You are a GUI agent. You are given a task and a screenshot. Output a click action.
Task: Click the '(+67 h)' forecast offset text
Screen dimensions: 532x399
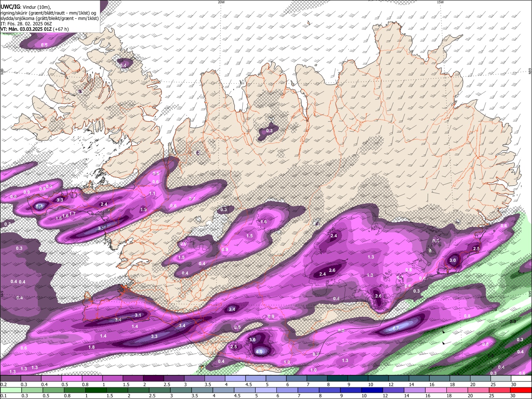(x=61, y=29)
